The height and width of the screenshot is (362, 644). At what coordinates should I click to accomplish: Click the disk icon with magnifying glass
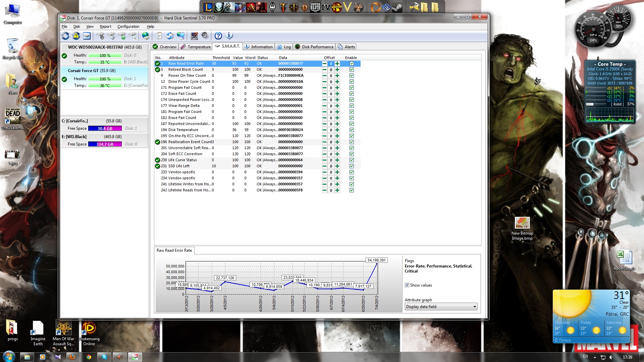133,36
